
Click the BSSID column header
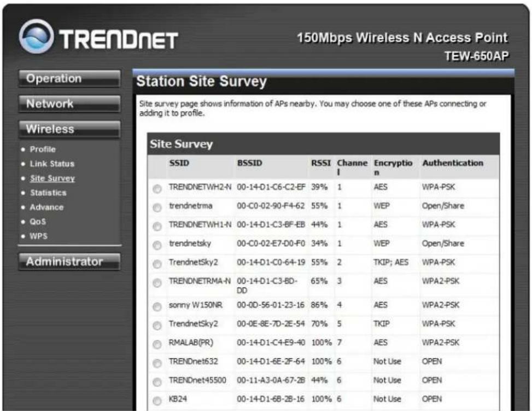click(x=249, y=163)
